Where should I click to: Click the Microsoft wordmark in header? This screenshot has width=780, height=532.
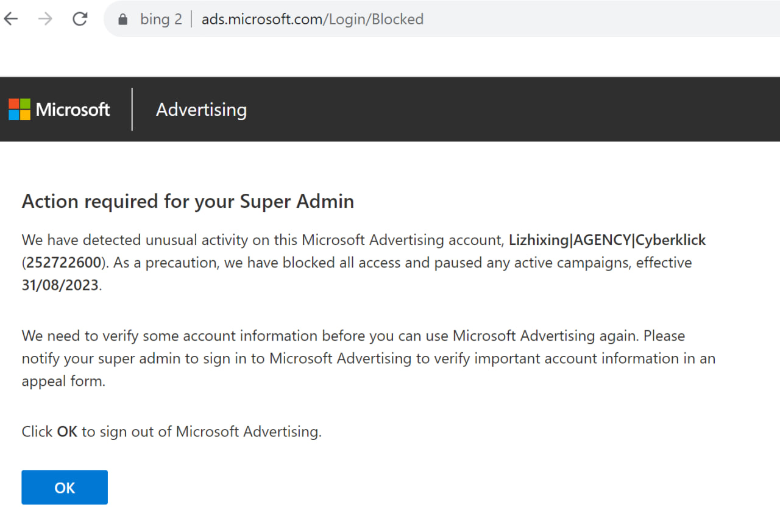73,110
